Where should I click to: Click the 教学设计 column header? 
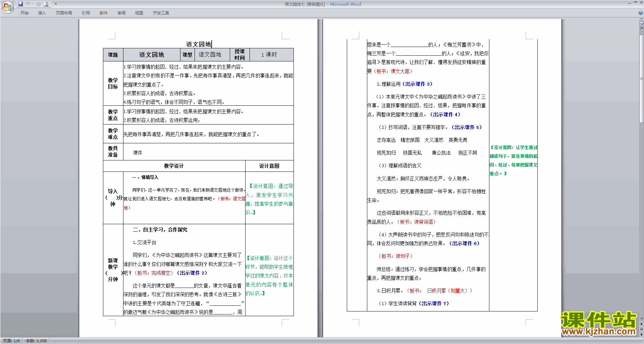pos(174,166)
